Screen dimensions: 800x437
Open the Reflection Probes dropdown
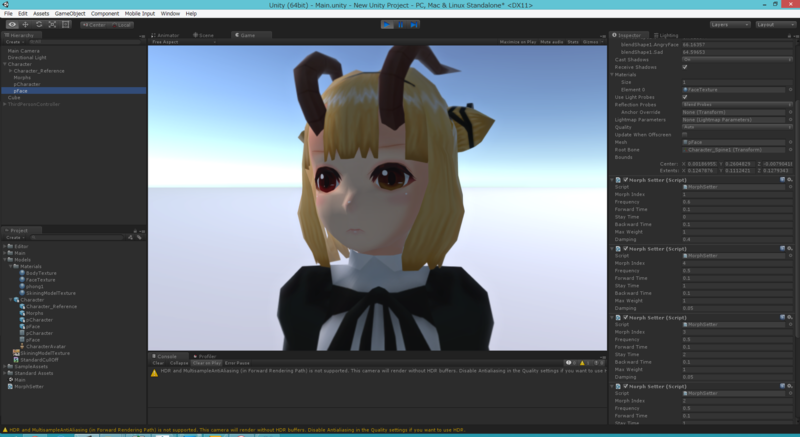[737, 105]
